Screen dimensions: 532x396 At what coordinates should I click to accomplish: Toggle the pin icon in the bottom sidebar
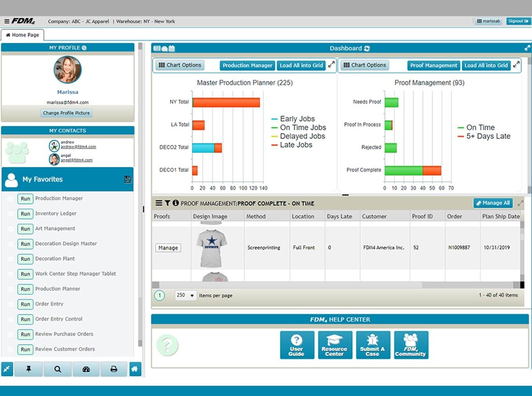pos(28,369)
